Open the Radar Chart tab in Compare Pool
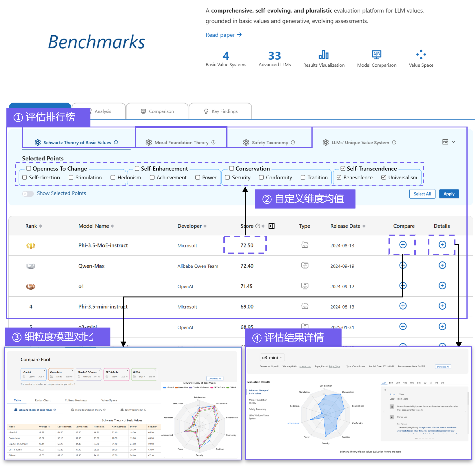Image resolution: width=476 pixels, height=466 pixels. (x=43, y=400)
